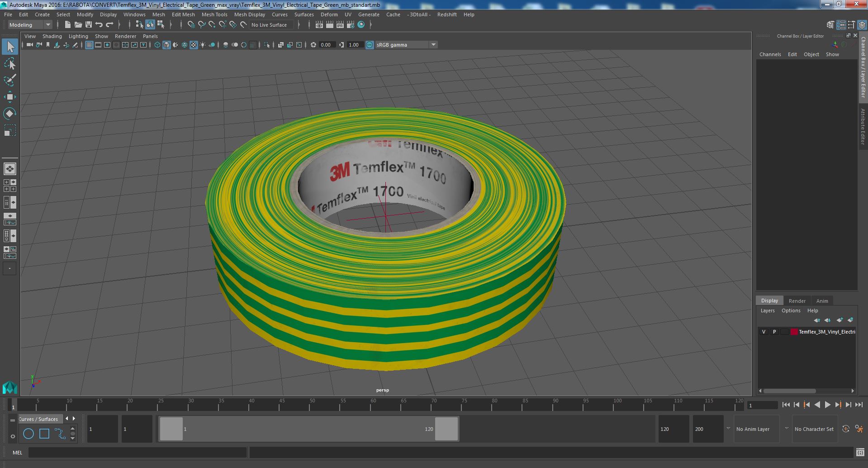This screenshot has width=868, height=468.
Task: Toggle smooth shade all cube icon
Action: (166, 45)
